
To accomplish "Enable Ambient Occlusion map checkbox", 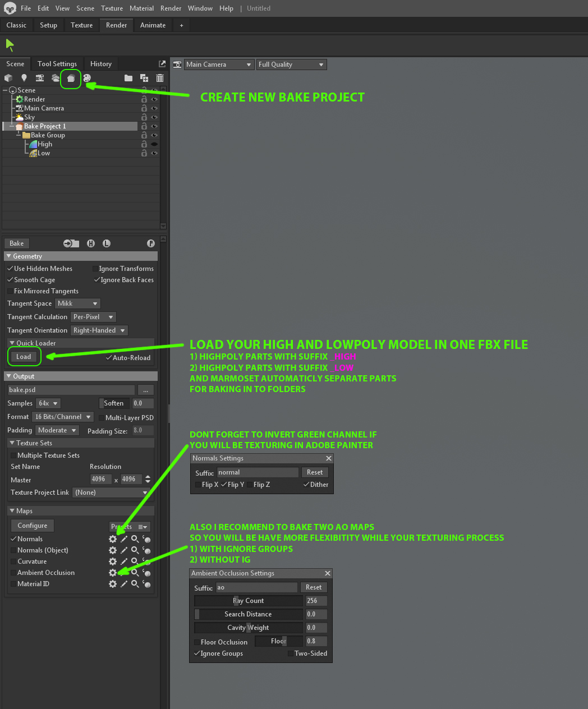I will (13, 573).
